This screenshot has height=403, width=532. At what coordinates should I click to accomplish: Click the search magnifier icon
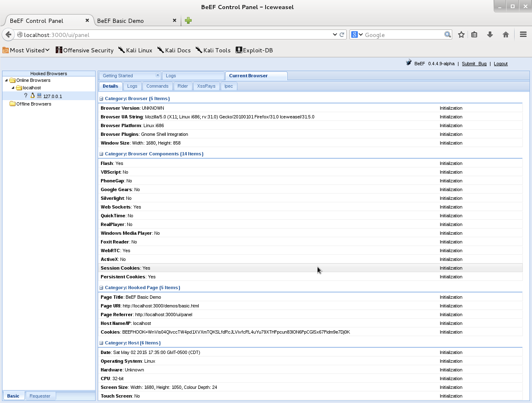[x=448, y=34]
